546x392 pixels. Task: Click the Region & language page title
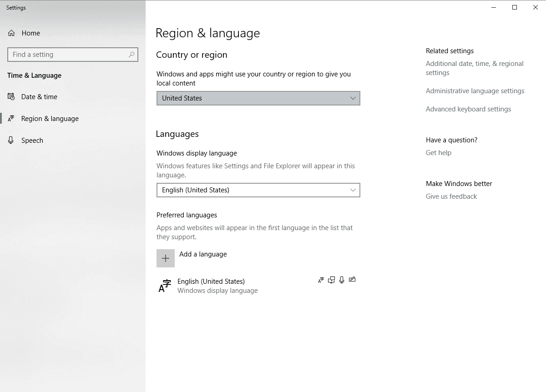pyautogui.click(x=208, y=33)
